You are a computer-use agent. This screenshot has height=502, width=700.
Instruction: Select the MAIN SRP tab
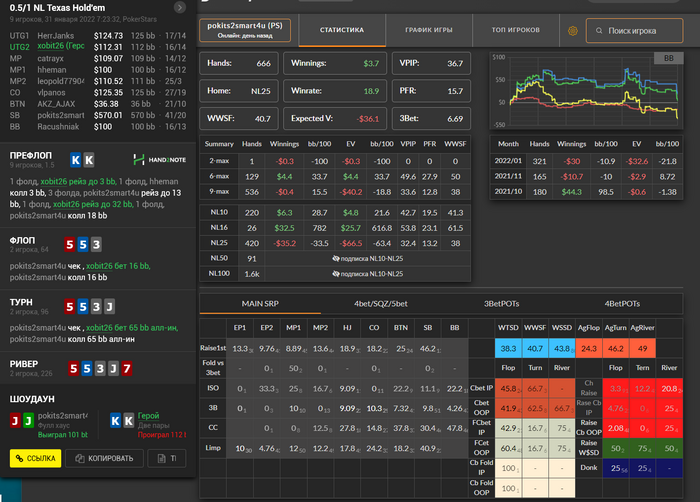260,304
